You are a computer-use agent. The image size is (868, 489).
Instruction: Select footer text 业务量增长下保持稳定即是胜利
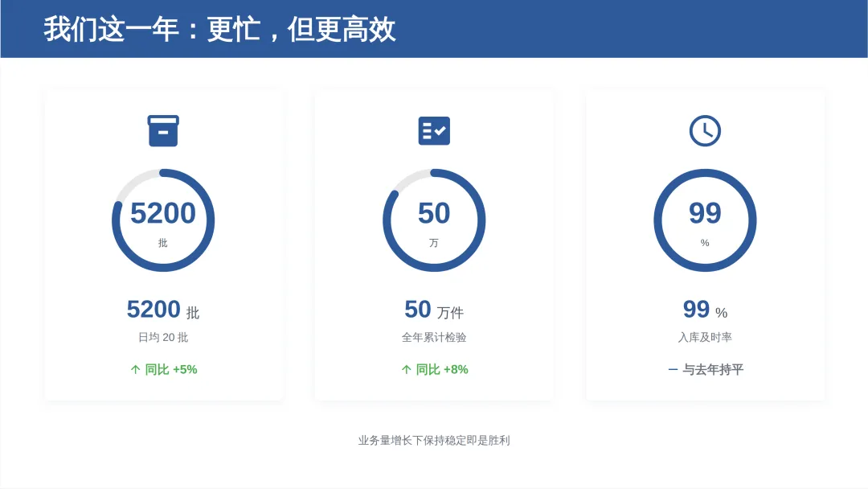click(x=434, y=440)
